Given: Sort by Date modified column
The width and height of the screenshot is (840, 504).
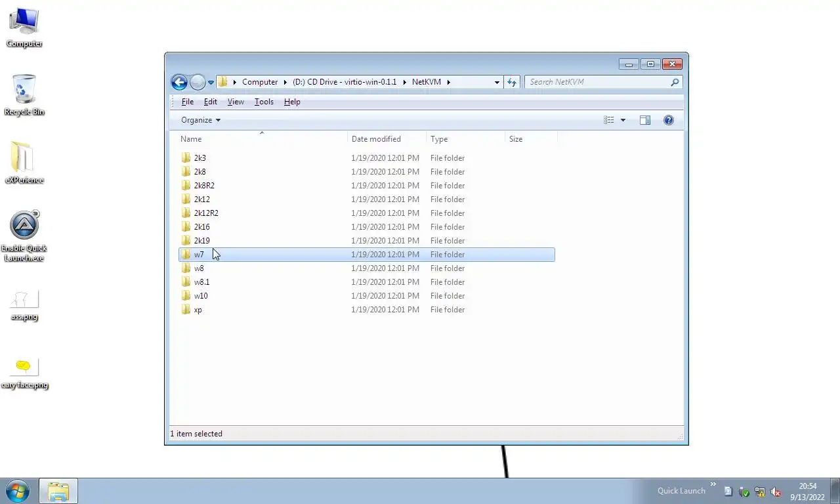Looking at the screenshot, I should pos(387,139).
